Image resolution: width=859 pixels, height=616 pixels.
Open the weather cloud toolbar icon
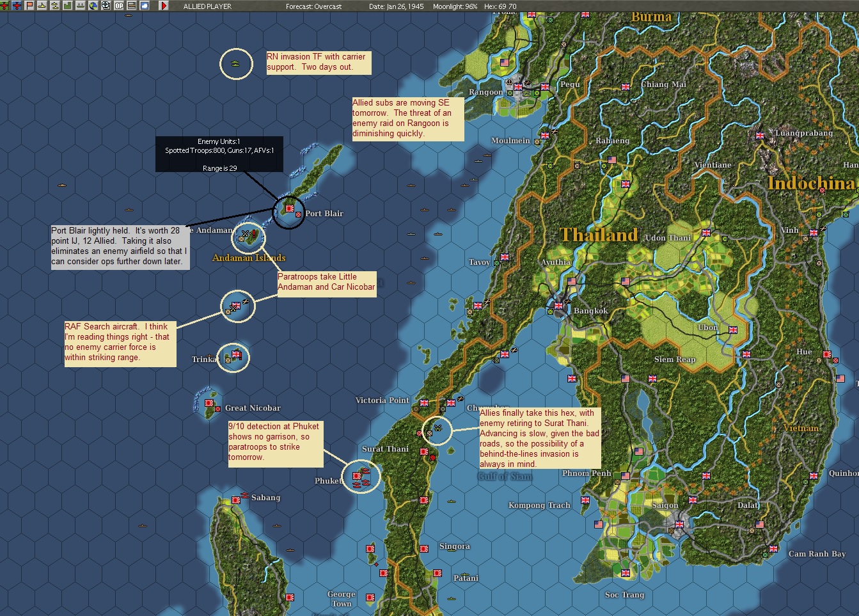(145, 6)
